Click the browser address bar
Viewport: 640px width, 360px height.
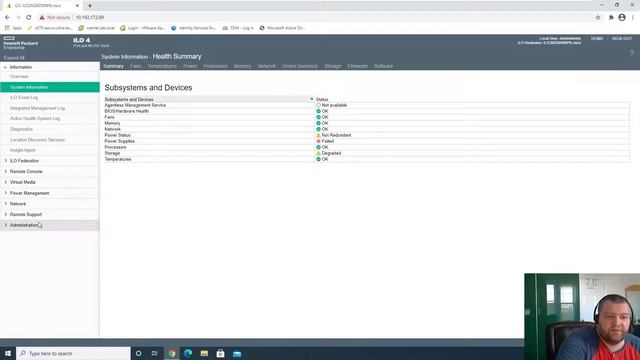click(x=318, y=18)
